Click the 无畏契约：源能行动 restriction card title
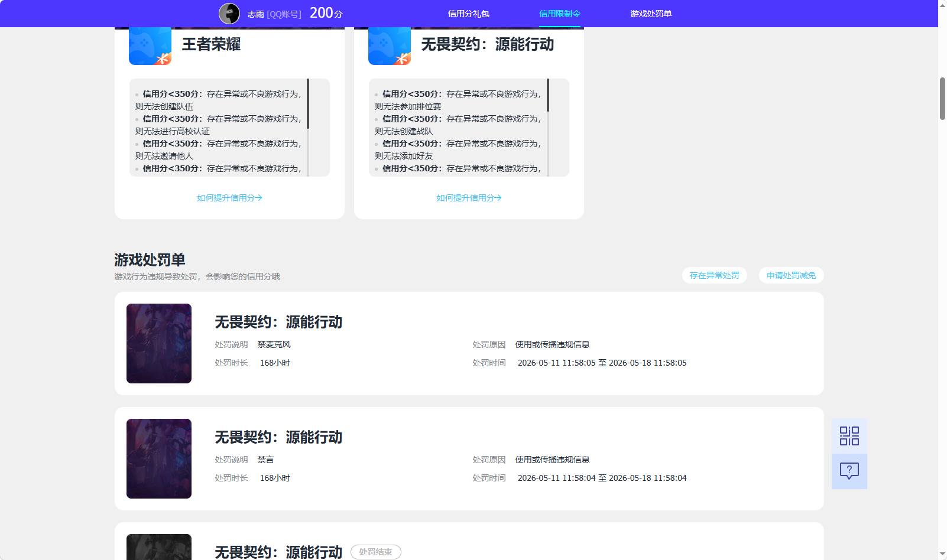The height and width of the screenshot is (560, 947). click(488, 44)
